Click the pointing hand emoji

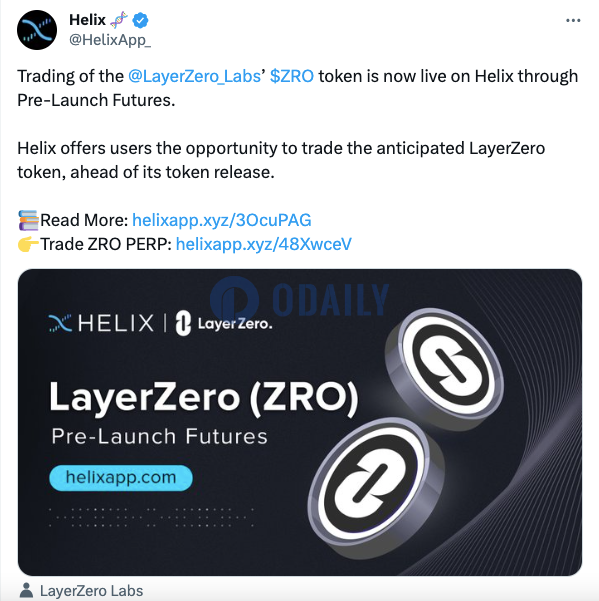tap(28, 244)
